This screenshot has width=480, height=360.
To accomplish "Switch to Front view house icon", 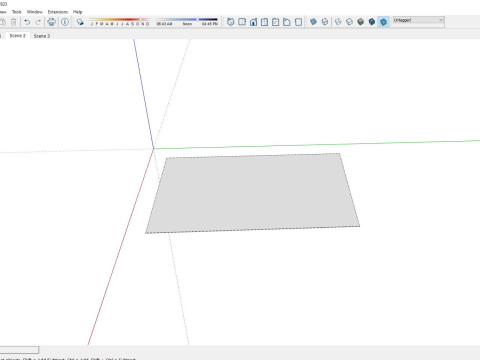I will pos(253,22).
